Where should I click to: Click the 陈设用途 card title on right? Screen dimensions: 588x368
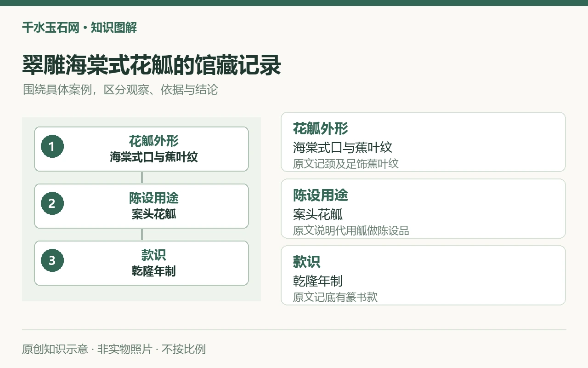pyautogui.click(x=320, y=195)
